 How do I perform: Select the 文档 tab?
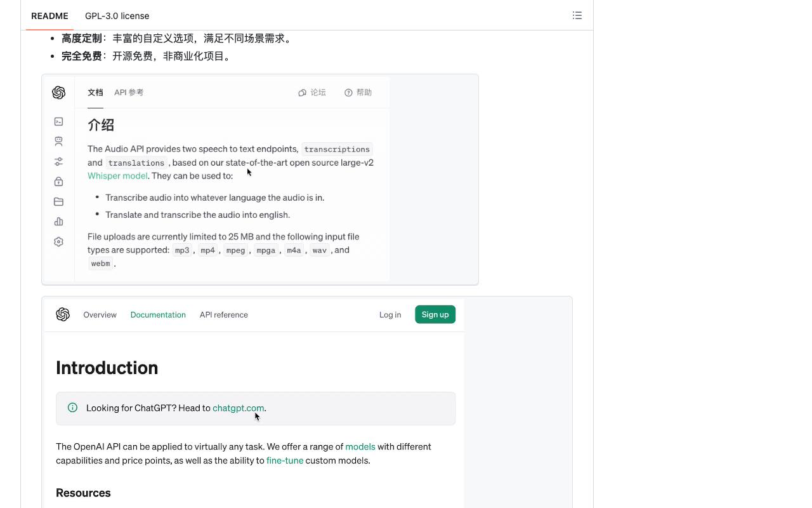pos(95,93)
